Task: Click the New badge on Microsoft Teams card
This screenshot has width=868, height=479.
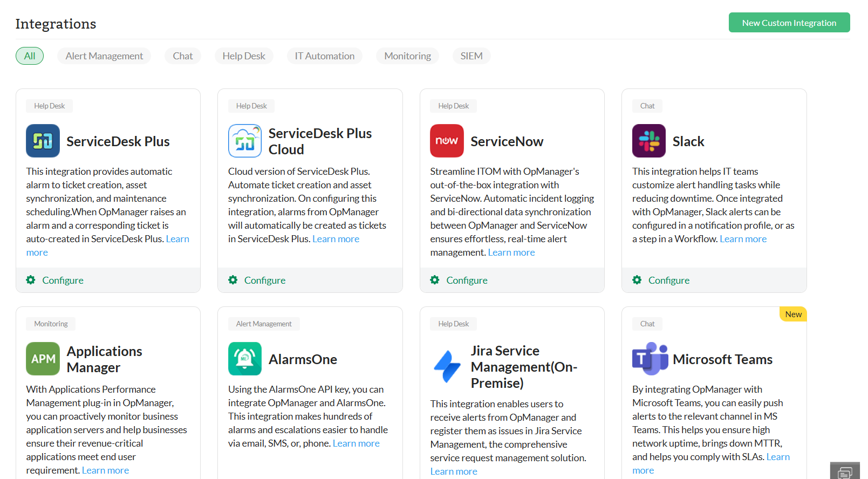Action: 793,314
